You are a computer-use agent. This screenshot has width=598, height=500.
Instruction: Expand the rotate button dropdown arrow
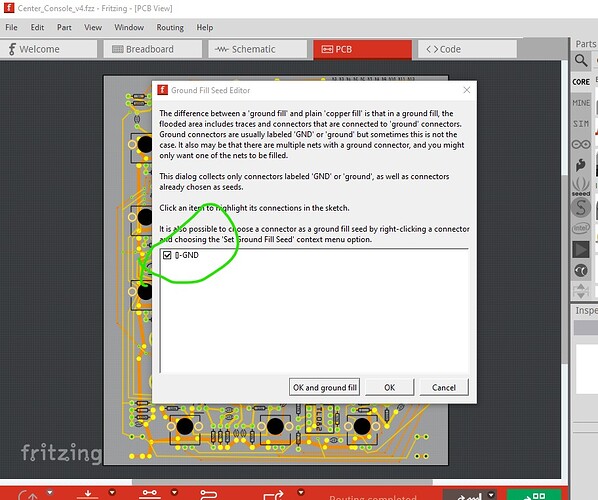50,492
